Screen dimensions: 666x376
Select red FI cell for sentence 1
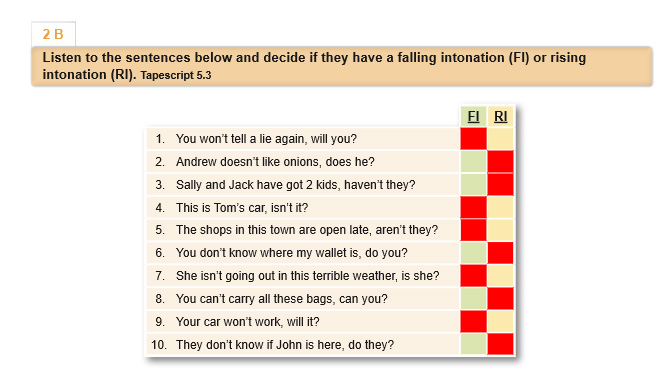(474, 139)
